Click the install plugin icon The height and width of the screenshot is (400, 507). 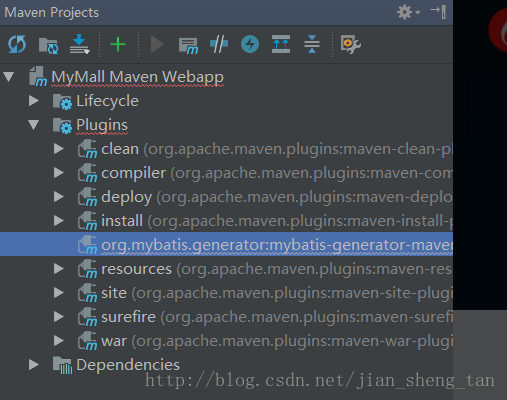coord(87,221)
